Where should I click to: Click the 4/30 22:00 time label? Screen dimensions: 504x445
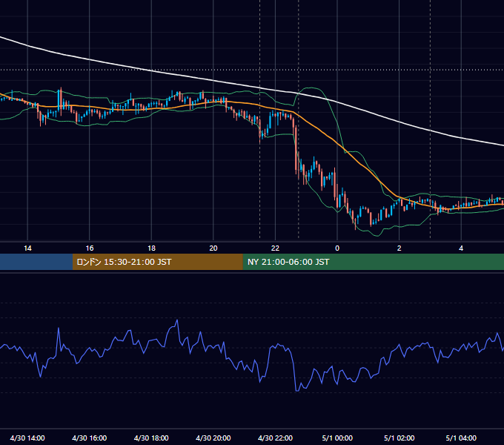(x=275, y=438)
